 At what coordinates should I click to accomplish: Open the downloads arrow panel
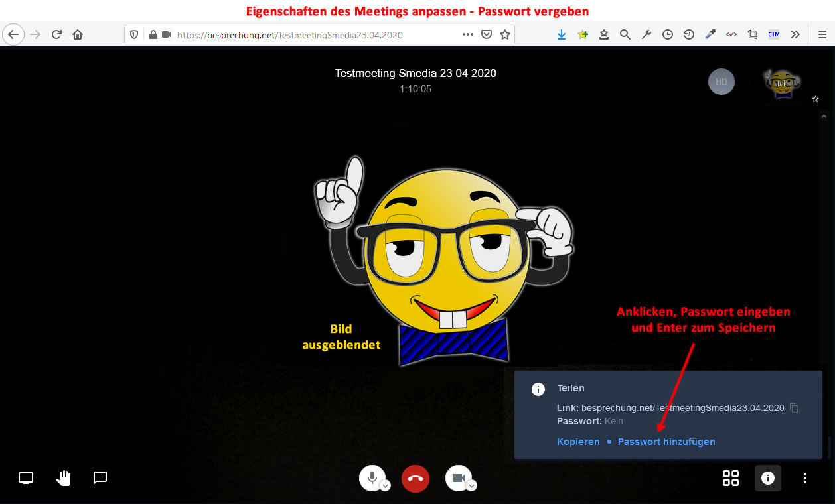click(562, 34)
